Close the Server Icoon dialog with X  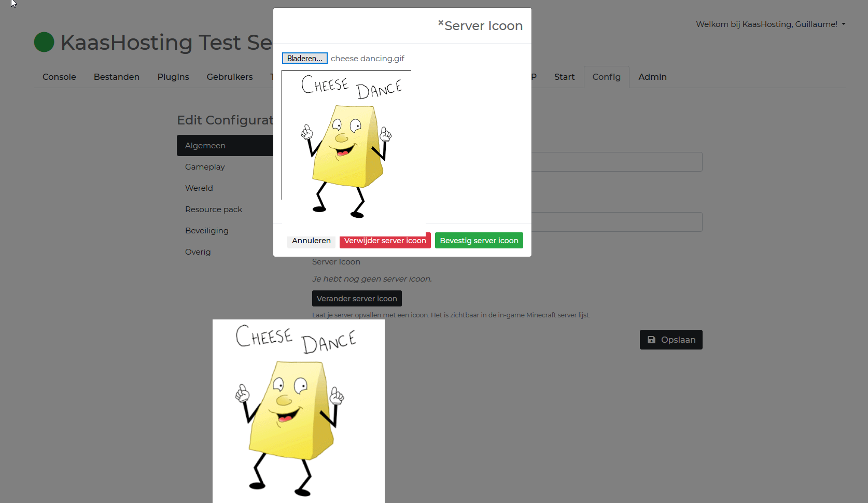[x=441, y=23]
